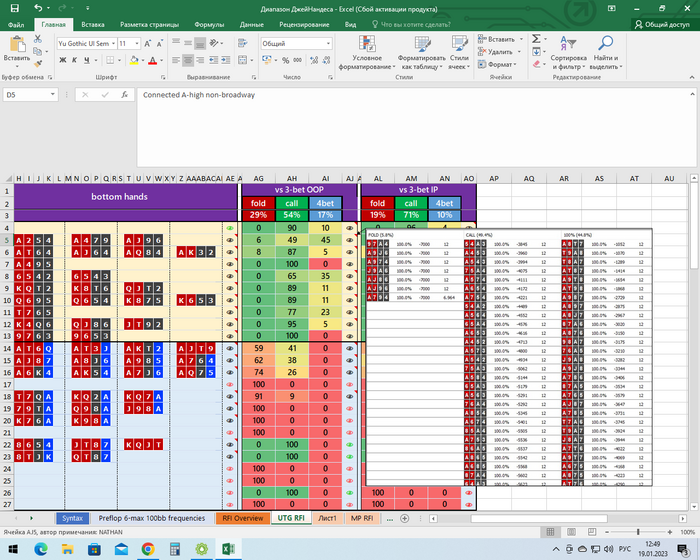700x560 pixels.
Task: Toggle wrap text in the cell
Action: click(x=242, y=43)
